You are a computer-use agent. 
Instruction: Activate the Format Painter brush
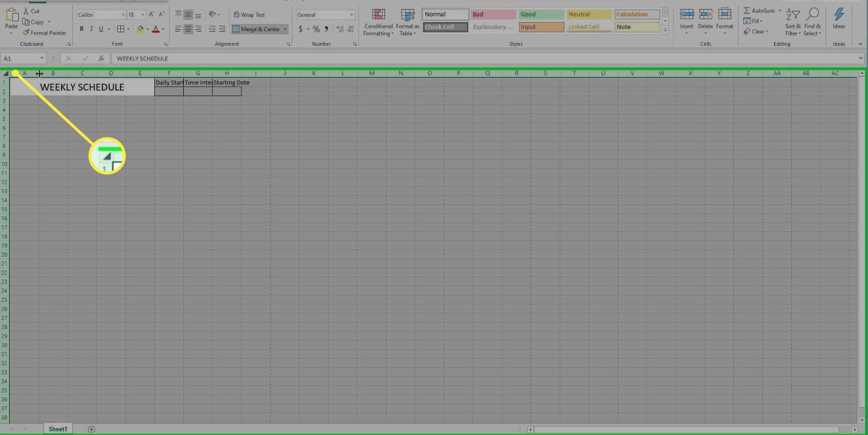pos(26,33)
